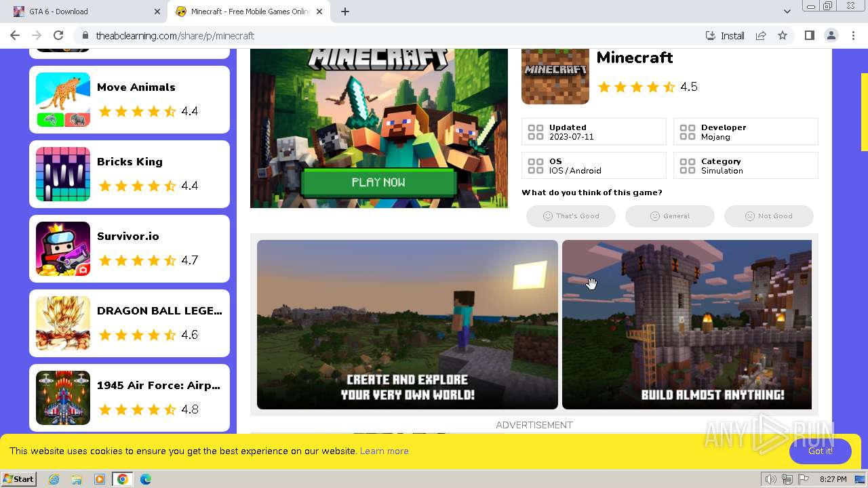Click the 8:27 PM system clock

pos(833,479)
